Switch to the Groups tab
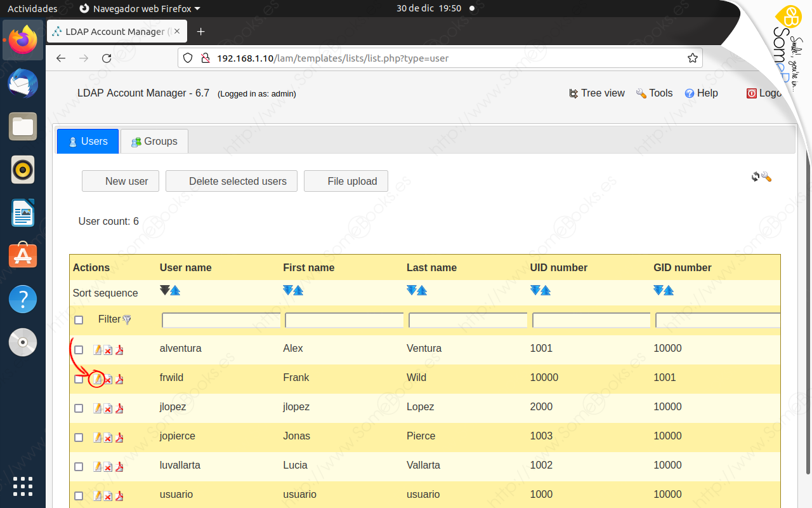 click(154, 141)
